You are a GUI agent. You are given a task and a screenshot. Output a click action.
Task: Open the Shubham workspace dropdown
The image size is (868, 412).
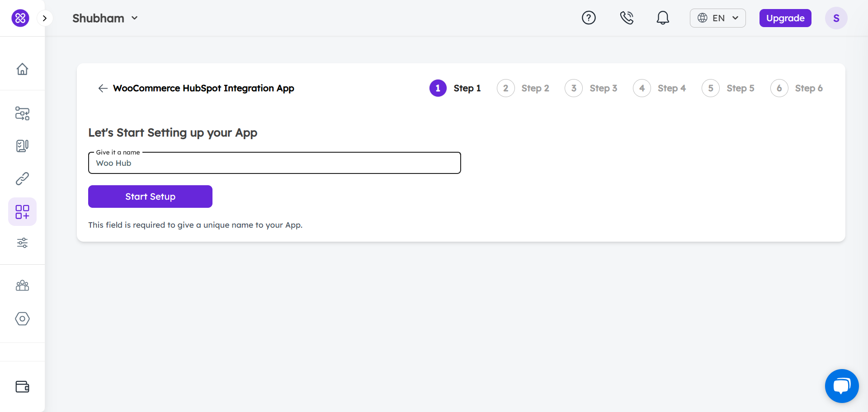coord(105,18)
